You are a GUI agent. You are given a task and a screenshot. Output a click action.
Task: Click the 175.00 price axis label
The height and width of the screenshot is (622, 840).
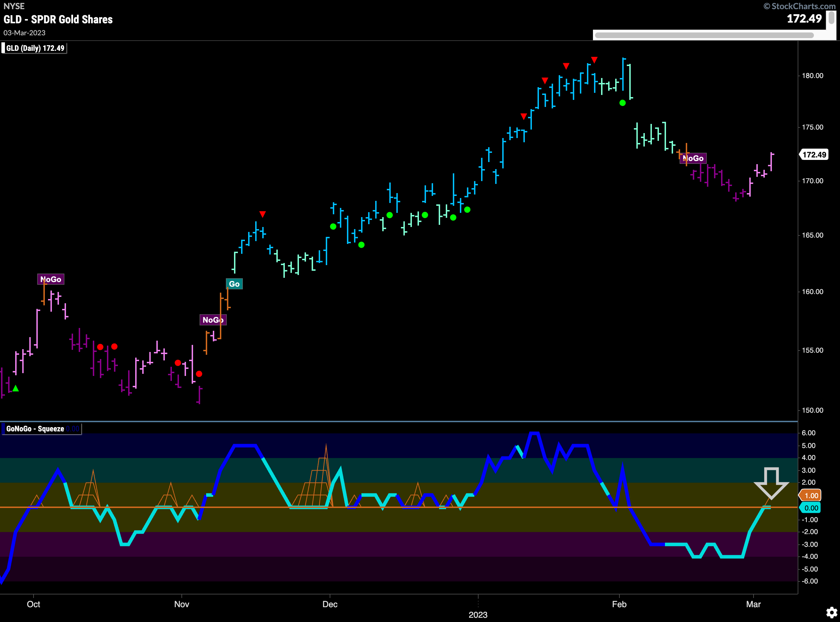click(812, 127)
